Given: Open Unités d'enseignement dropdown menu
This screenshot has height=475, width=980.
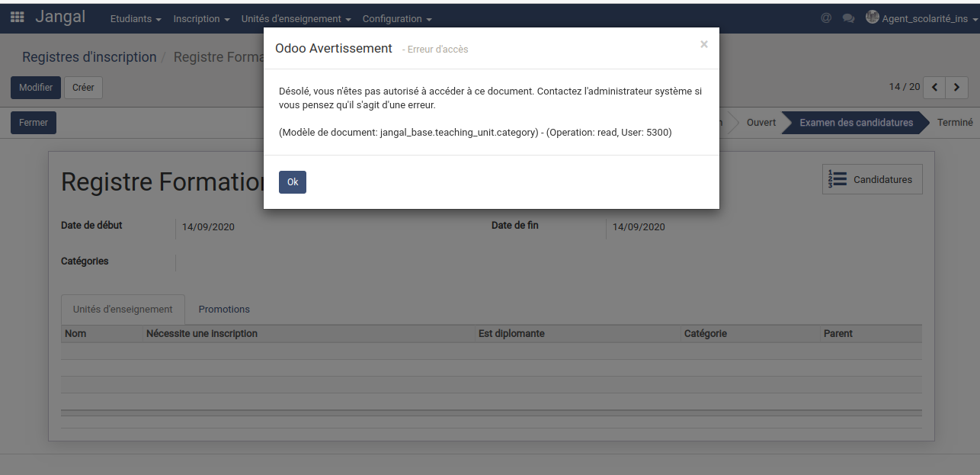Looking at the screenshot, I should click(296, 18).
